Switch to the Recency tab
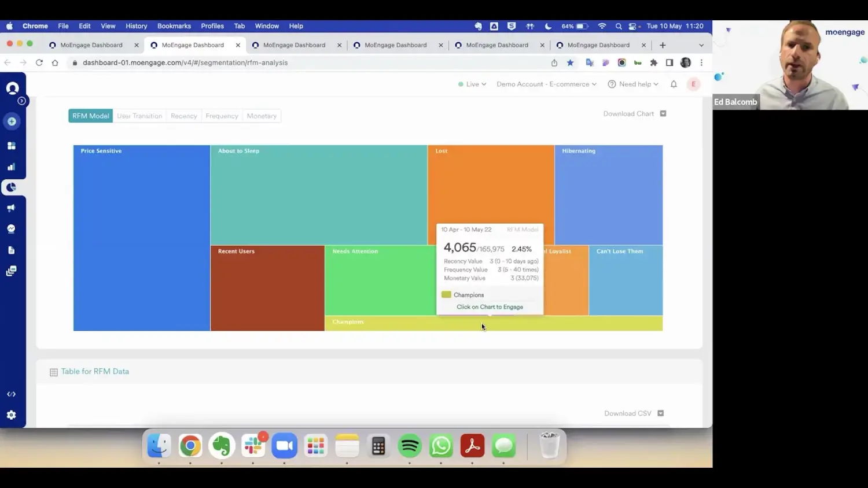 click(x=184, y=116)
